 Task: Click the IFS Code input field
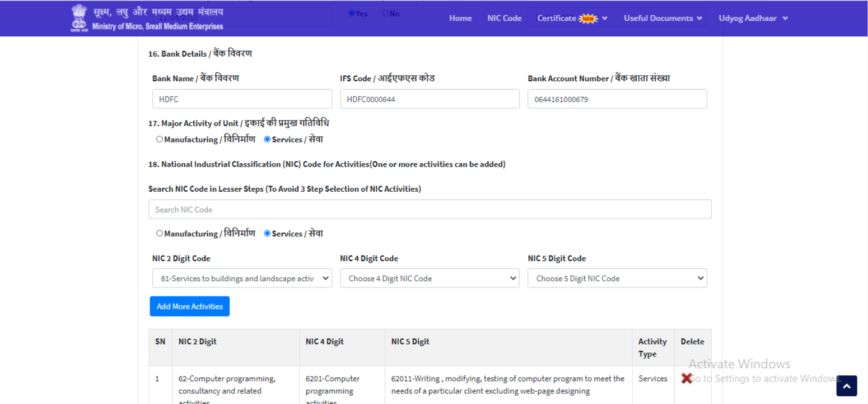430,99
